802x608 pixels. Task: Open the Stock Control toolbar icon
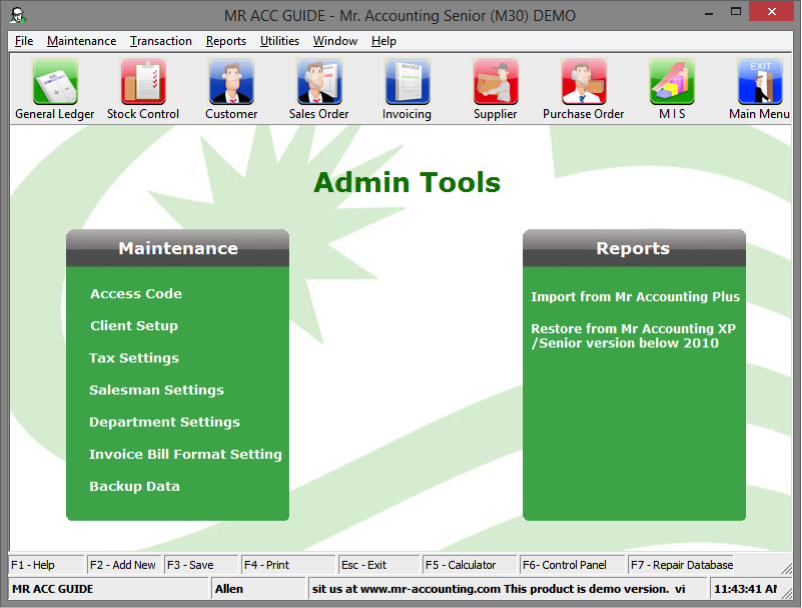(143, 82)
